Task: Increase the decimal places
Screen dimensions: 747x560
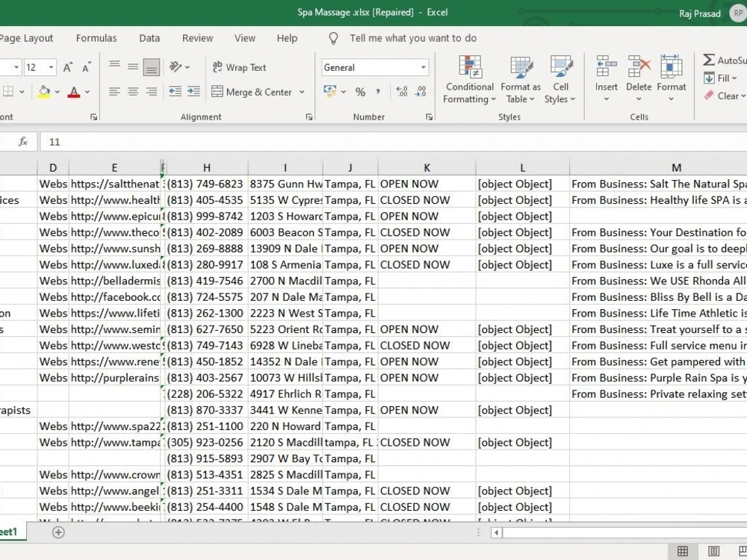Action: point(402,91)
